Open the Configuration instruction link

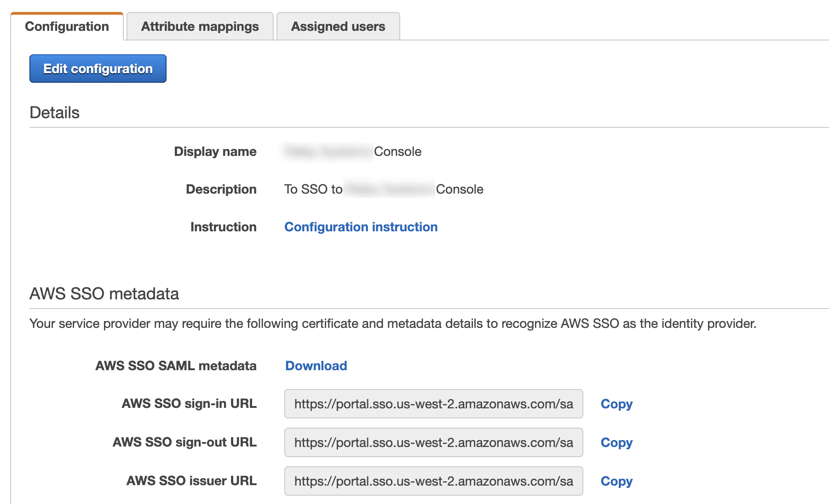pyautogui.click(x=361, y=227)
